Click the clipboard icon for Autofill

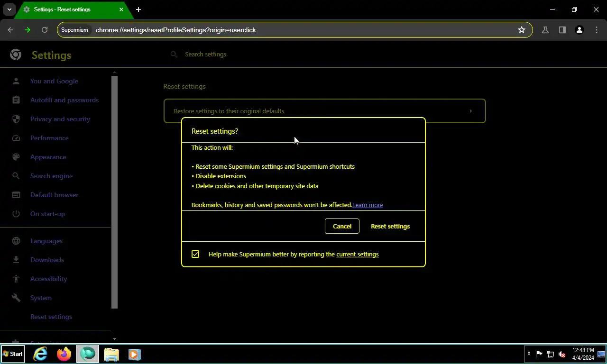pos(16,100)
